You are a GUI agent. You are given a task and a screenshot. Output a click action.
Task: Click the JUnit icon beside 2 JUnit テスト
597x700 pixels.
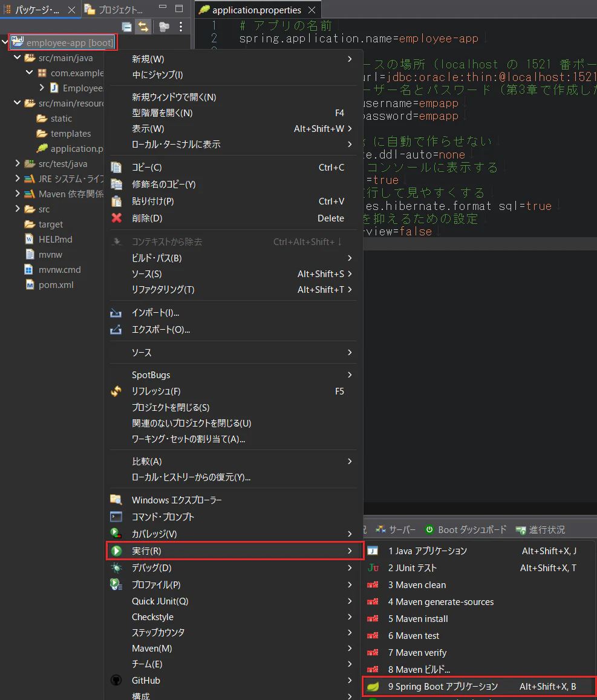click(373, 568)
